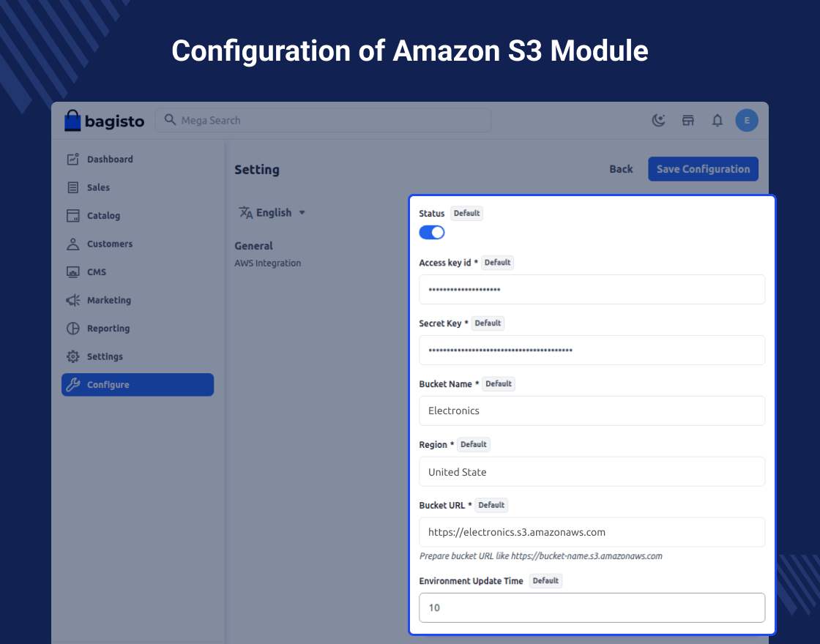The image size is (820, 644).
Task: Click the Environment Update Time field
Action: tap(592, 607)
